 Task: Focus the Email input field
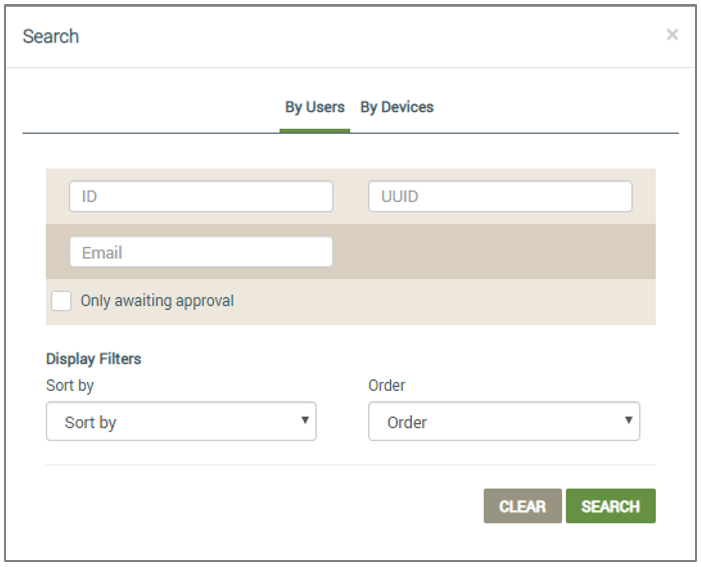(x=201, y=252)
